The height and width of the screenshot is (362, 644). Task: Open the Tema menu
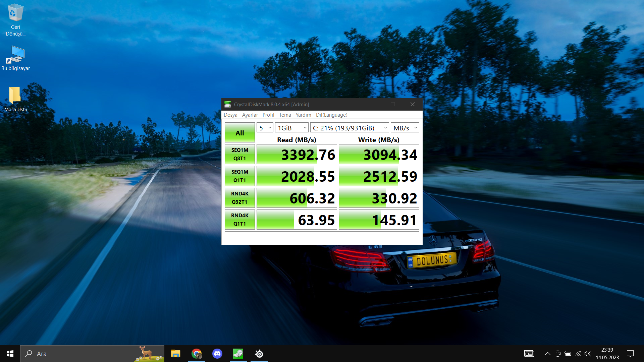285,115
